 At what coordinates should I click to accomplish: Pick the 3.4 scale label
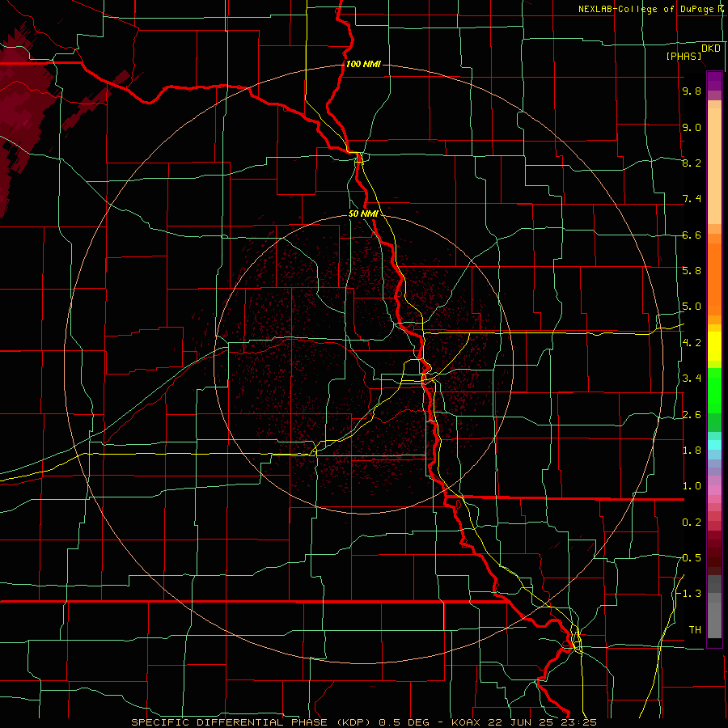(692, 378)
